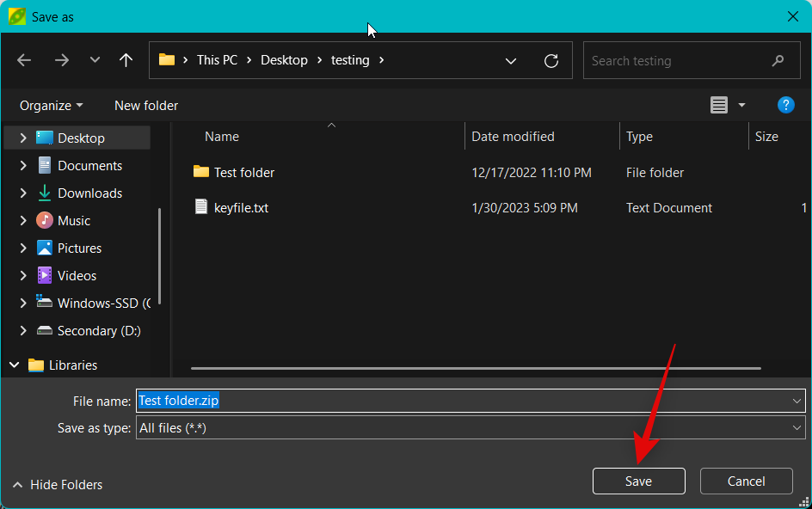Open the Help question mark icon
The height and width of the screenshot is (509, 812).
click(x=785, y=105)
